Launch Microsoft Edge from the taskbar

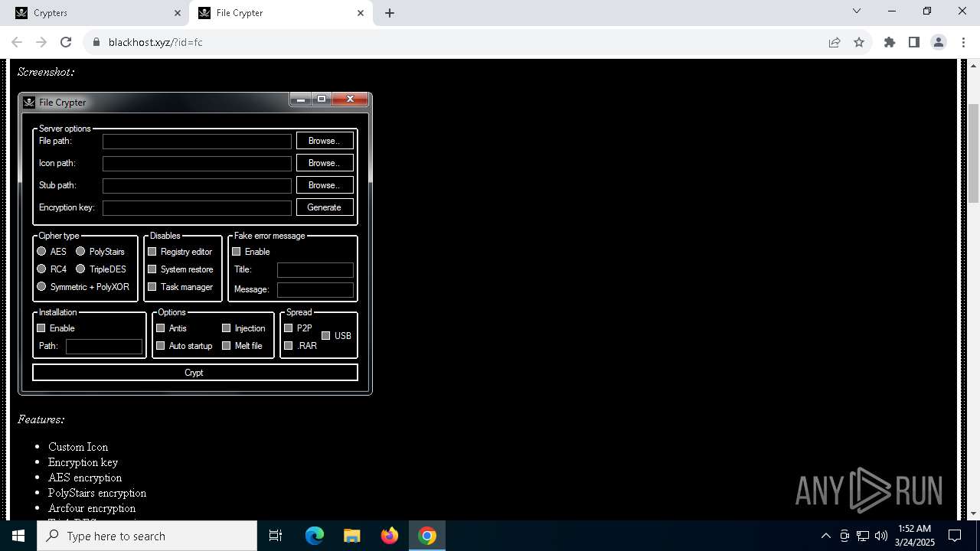coord(315,536)
